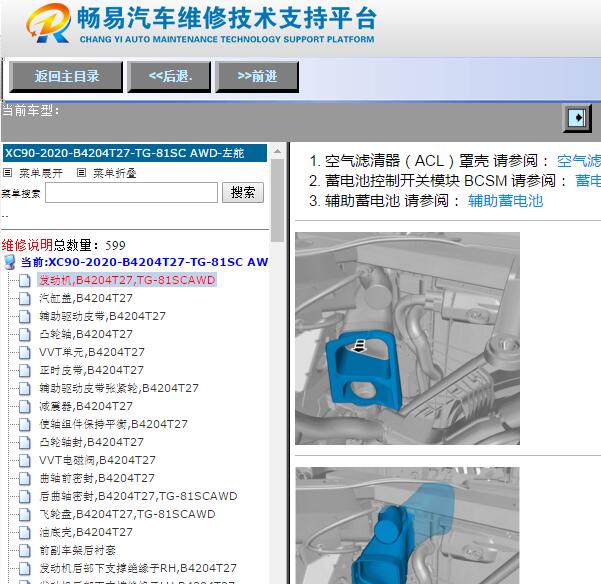Viewport: 601px width, 584px height.
Task: Open 减震器,B4204T27 tree item
Action: [x=86, y=406]
